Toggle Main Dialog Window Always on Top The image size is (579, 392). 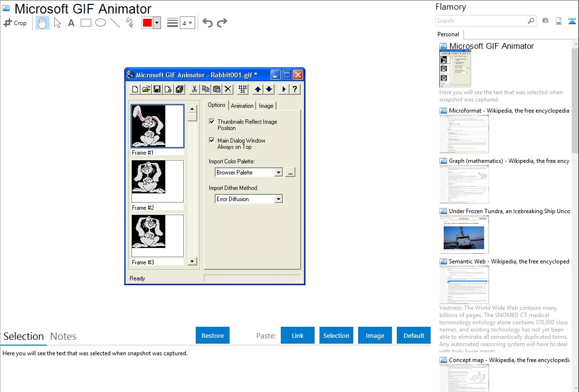[x=212, y=140]
